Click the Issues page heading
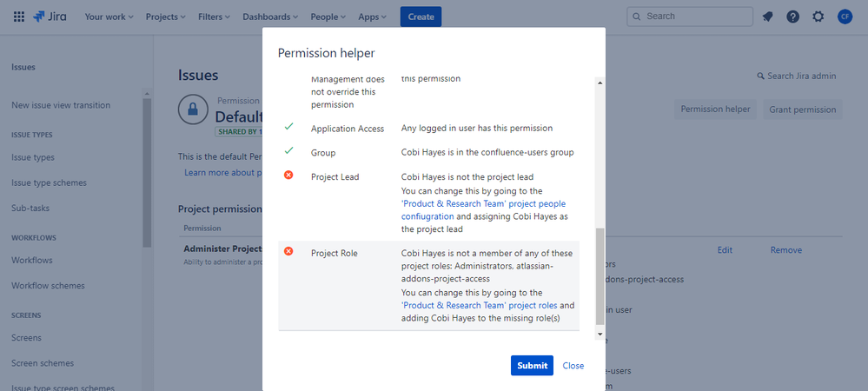 coord(198,76)
